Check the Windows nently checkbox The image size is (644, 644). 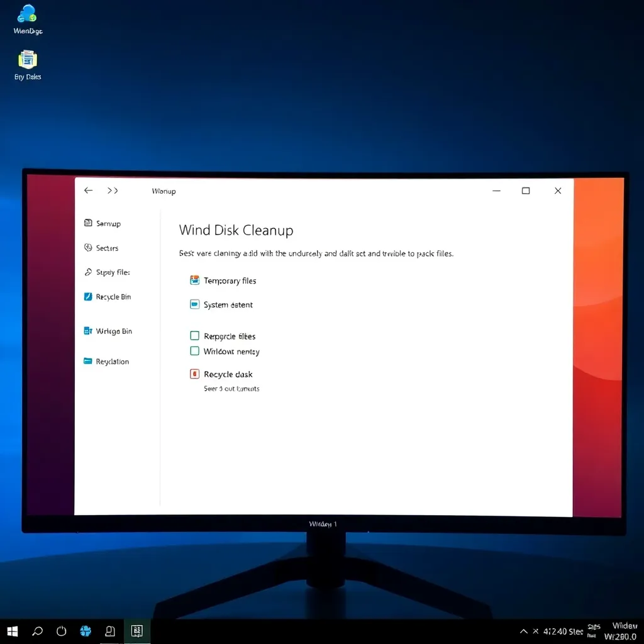point(194,352)
